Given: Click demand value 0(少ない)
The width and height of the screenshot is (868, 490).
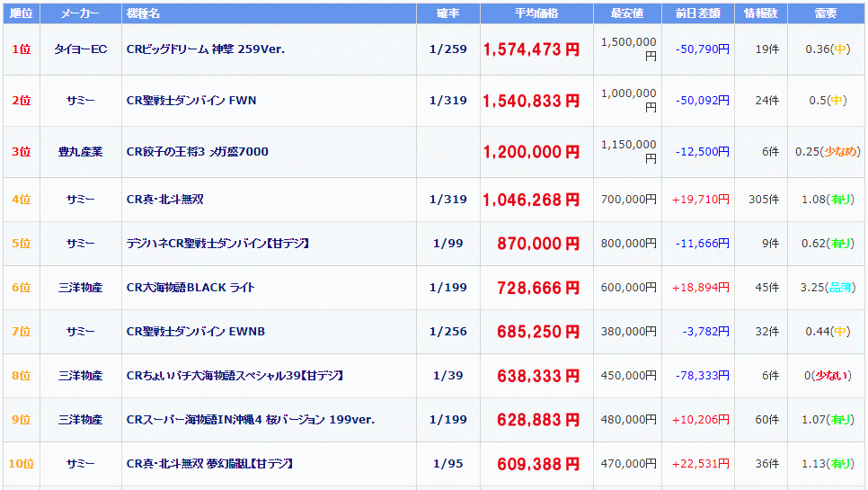Looking at the screenshot, I should [x=828, y=376].
